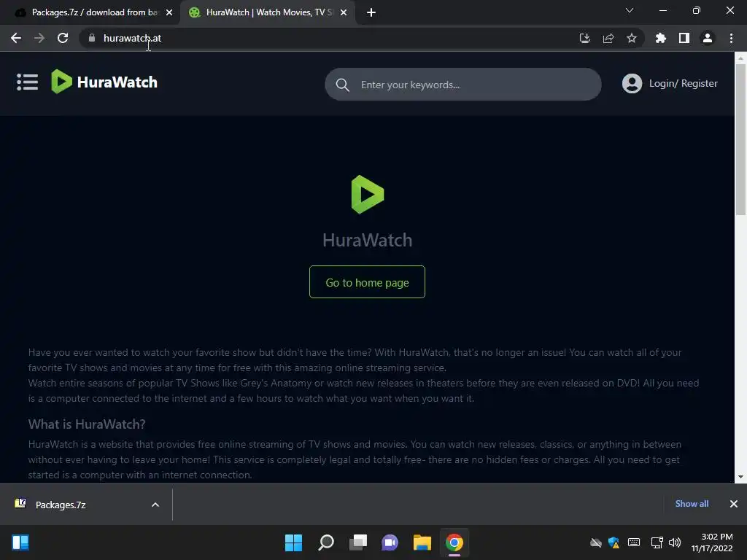Toggle the browser side panel

[684, 38]
